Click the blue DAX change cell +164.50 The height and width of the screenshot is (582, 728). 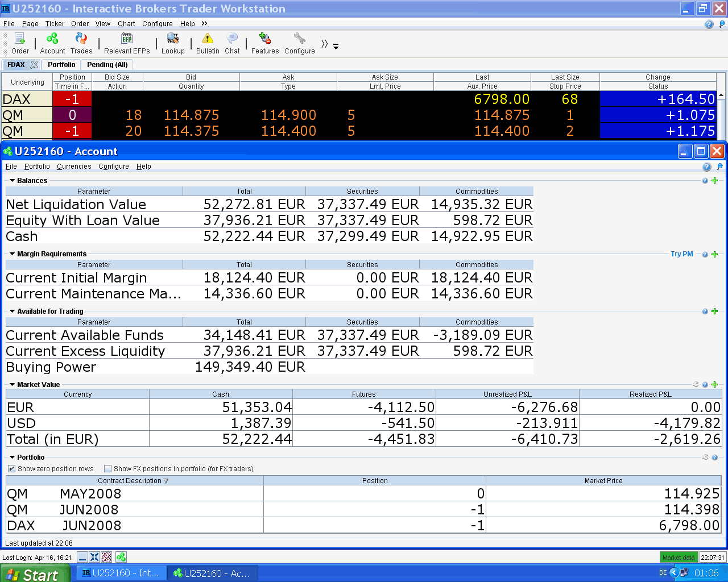[658, 99]
